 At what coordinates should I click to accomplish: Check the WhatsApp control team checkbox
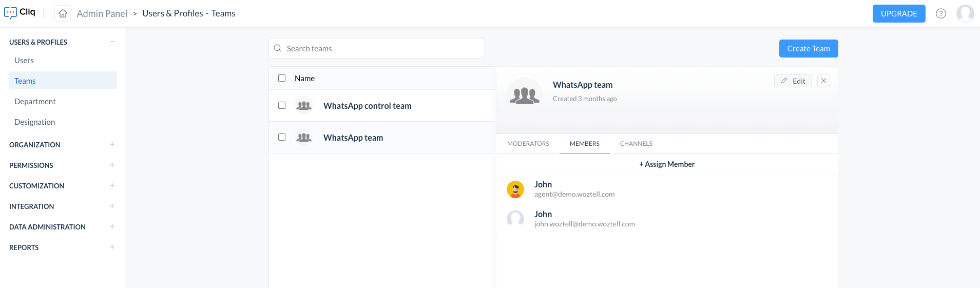pyautogui.click(x=282, y=105)
